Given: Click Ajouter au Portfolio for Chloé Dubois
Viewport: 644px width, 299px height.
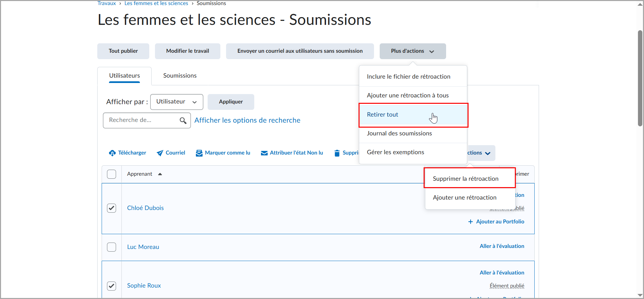Looking at the screenshot, I should point(496,222).
